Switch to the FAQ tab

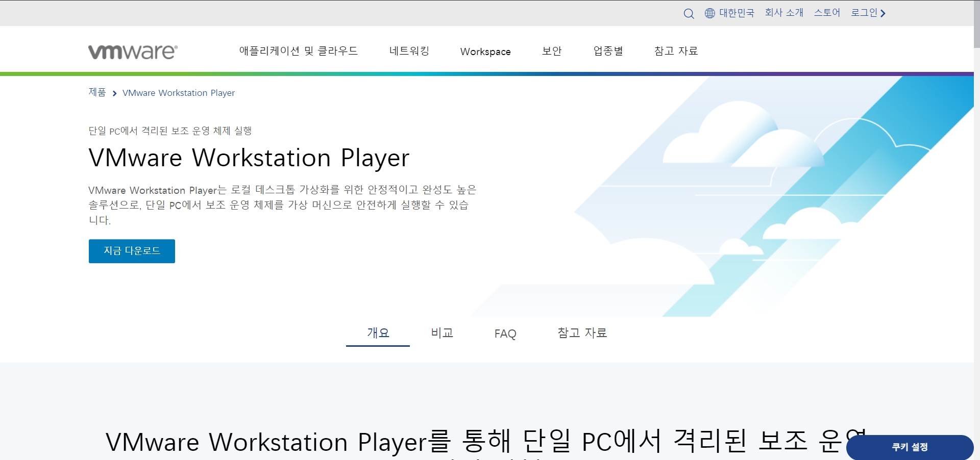tap(505, 334)
